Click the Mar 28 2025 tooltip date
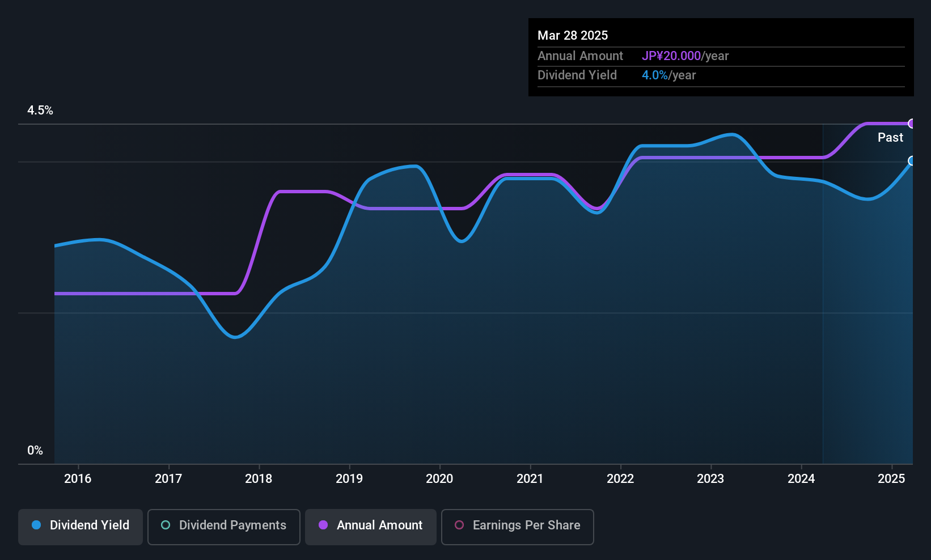 573,35
